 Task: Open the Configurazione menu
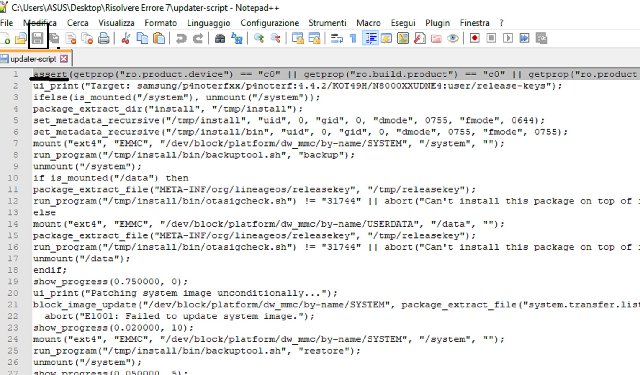click(x=269, y=23)
